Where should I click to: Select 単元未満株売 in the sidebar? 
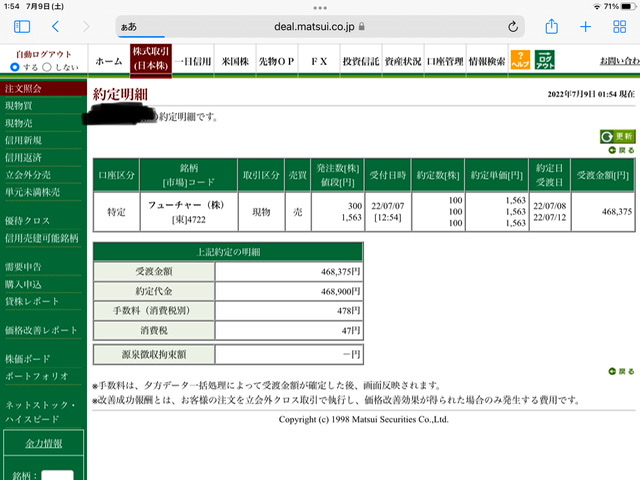[x=32, y=192]
